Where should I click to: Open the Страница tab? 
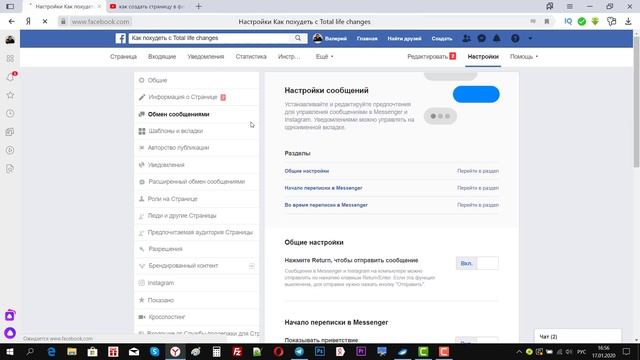click(x=123, y=57)
